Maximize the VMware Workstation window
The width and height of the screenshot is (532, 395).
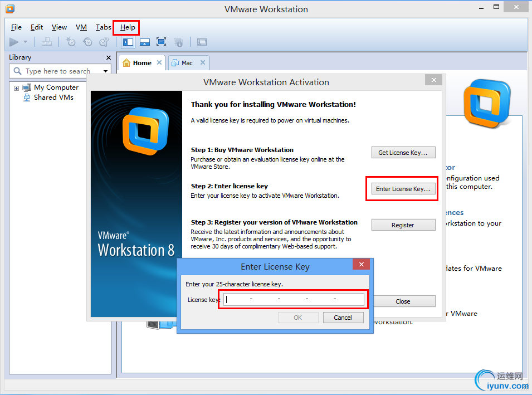tap(496, 7)
